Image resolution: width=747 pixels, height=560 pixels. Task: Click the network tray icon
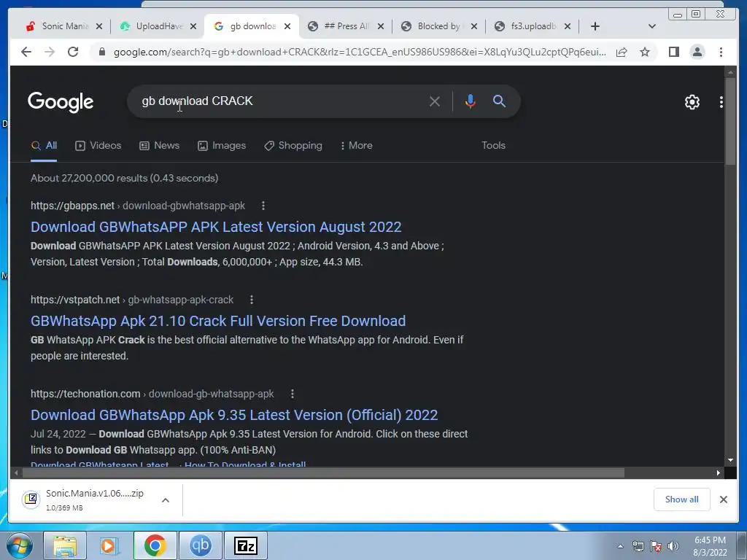tap(638, 546)
